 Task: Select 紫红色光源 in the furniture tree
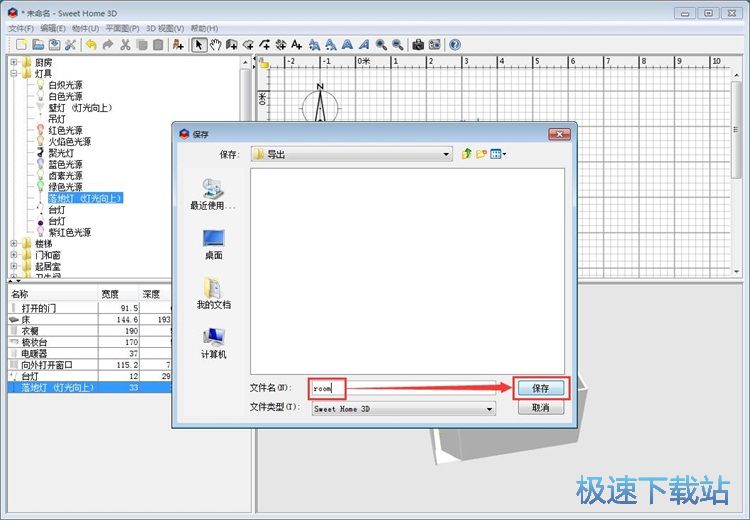(x=69, y=232)
